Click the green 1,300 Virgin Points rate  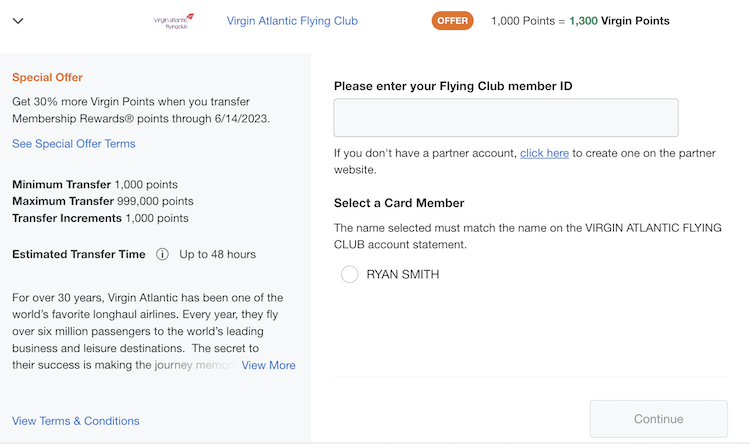click(x=619, y=21)
